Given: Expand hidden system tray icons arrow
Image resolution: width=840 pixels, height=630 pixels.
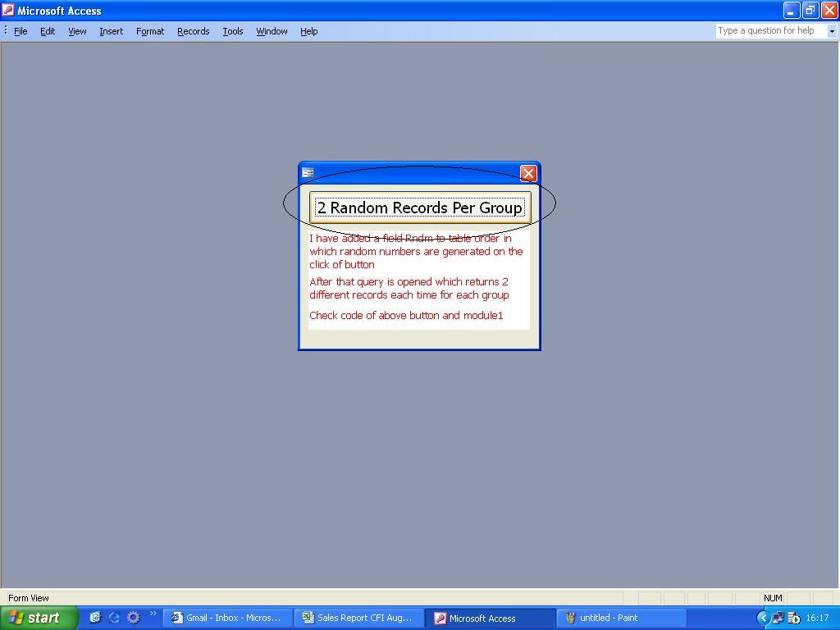Looking at the screenshot, I should 763,619.
